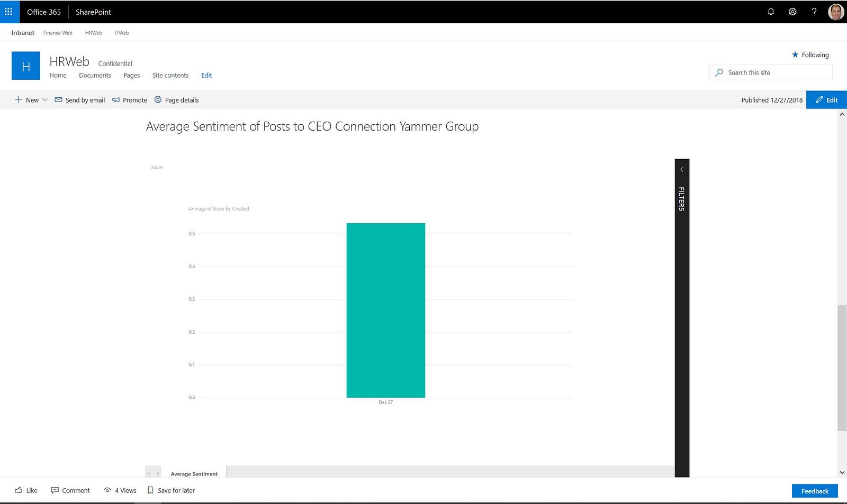Open the notifications bell

pyautogui.click(x=771, y=12)
